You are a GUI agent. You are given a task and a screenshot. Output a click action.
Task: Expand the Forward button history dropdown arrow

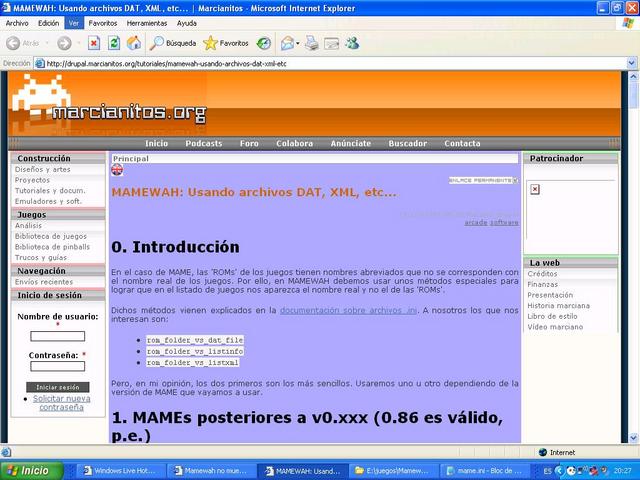(78, 43)
